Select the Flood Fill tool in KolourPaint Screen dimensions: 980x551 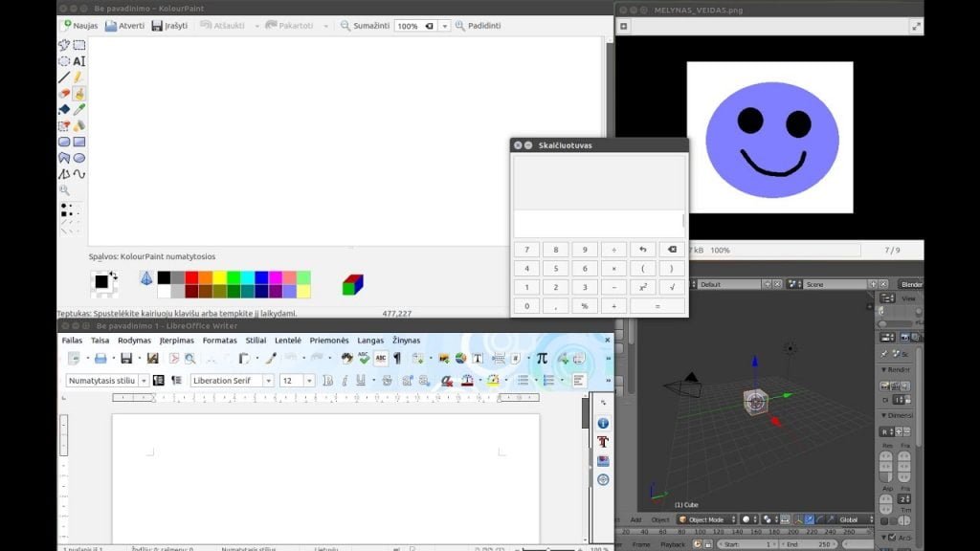[x=64, y=110]
